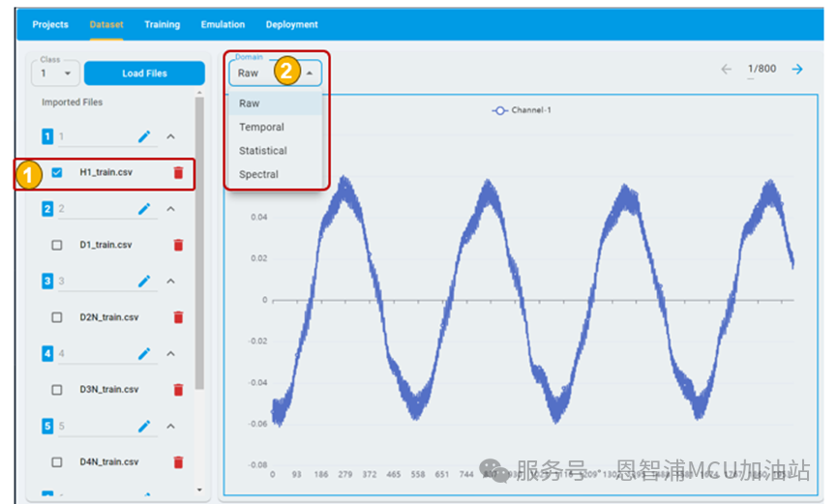Go to next sample with right arrow

tap(797, 69)
